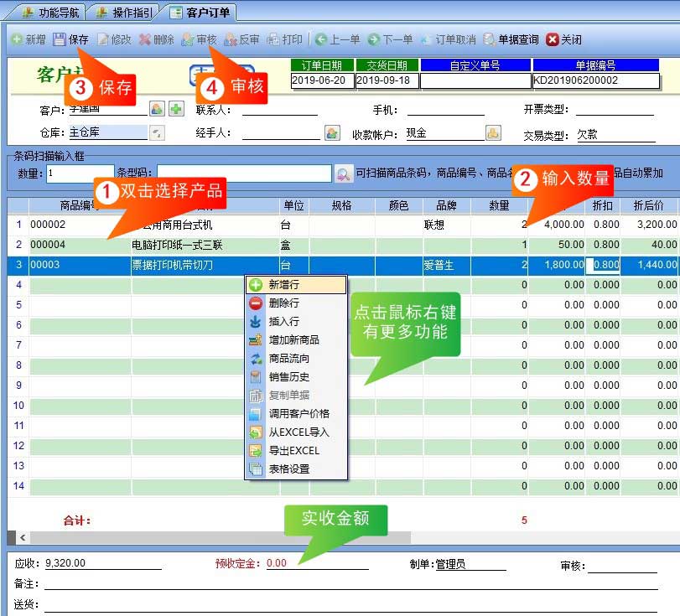
Task: Go to previous order with 上一单
Action: [337, 39]
